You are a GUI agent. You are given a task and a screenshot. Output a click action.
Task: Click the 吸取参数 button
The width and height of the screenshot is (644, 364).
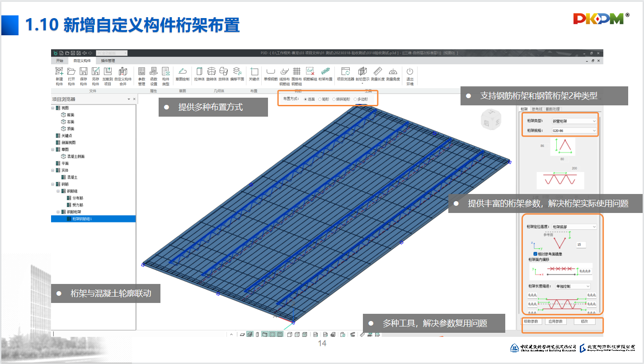(531, 321)
